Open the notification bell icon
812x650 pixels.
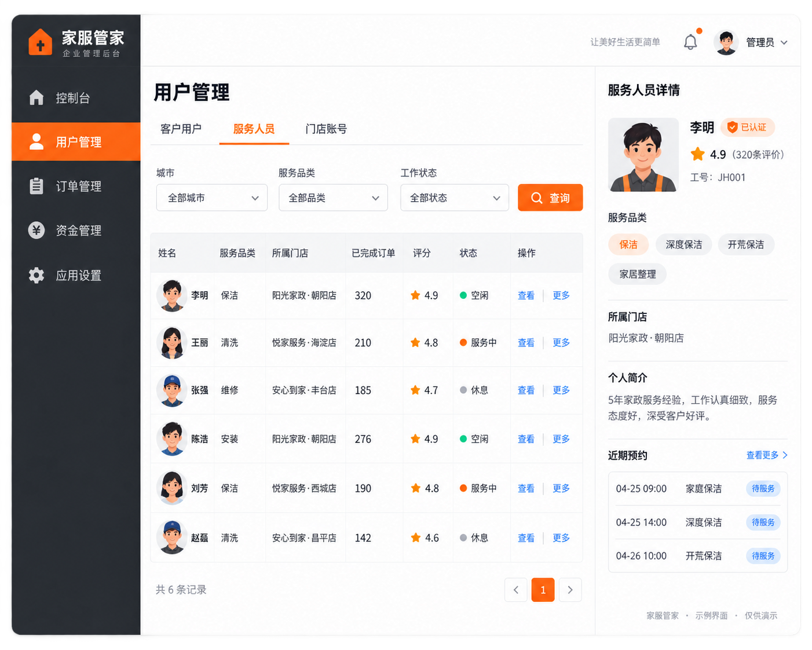pos(690,42)
